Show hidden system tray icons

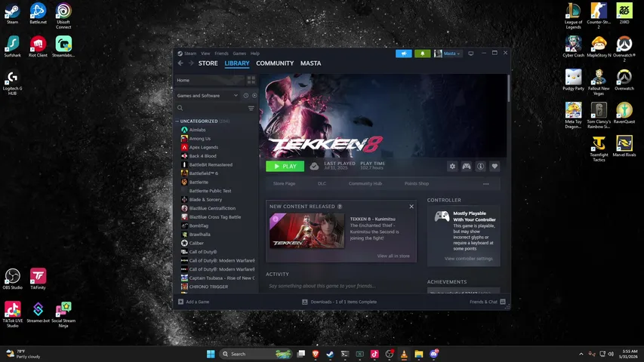pos(581,354)
